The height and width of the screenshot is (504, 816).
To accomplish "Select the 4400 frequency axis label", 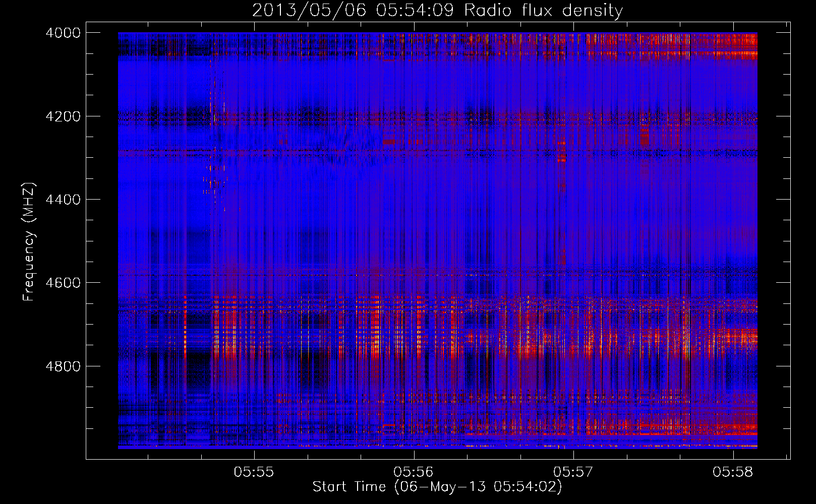I will (63, 200).
